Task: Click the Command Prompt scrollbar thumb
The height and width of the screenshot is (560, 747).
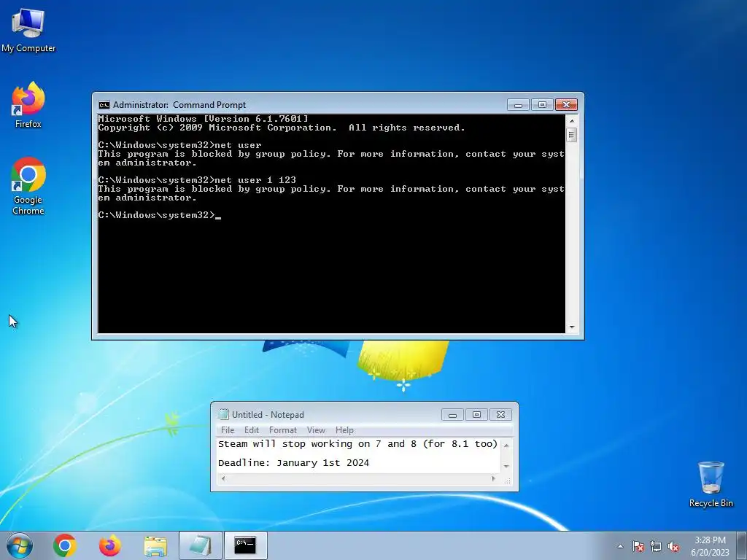Action: 572,135
